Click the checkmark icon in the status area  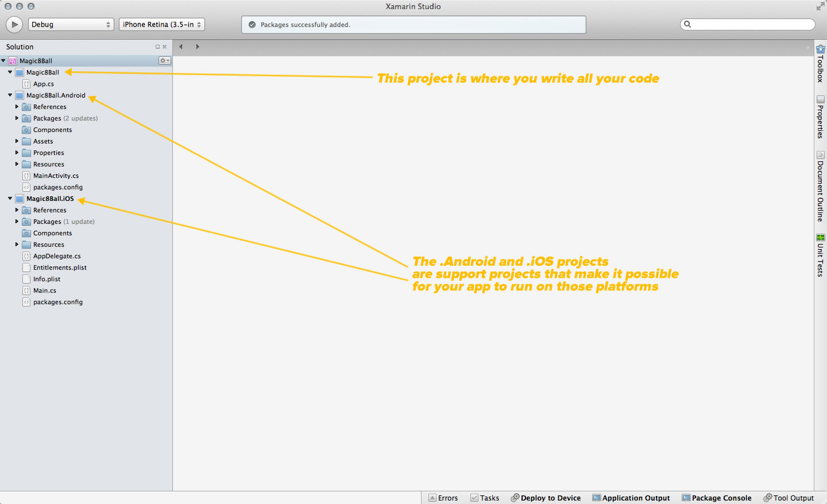pyautogui.click(x=252, y=25)
